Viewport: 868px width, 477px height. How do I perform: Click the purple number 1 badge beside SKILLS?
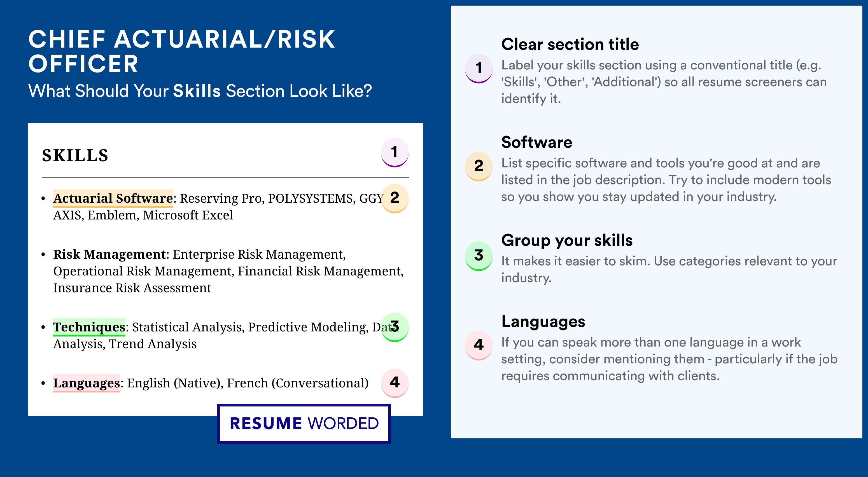[395, 152]
